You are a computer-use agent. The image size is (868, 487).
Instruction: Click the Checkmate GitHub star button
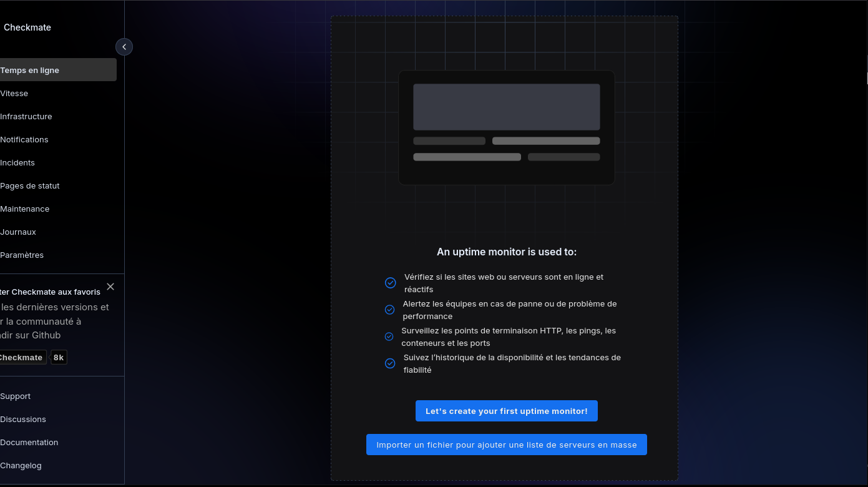coord(21,358)
